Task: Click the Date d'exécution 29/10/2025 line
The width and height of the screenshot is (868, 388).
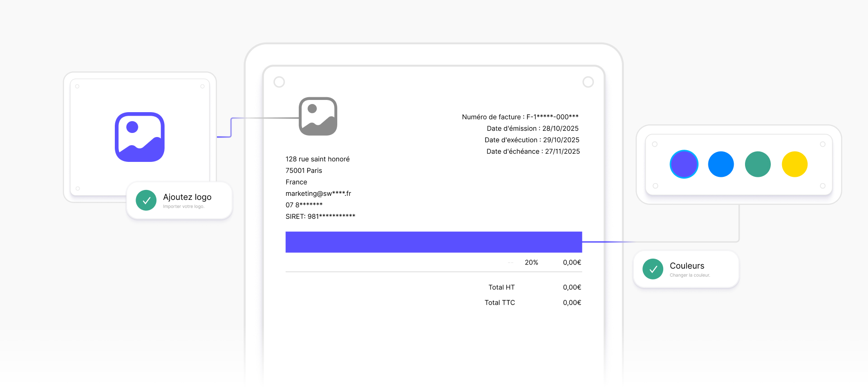Action: coord(532,140)
